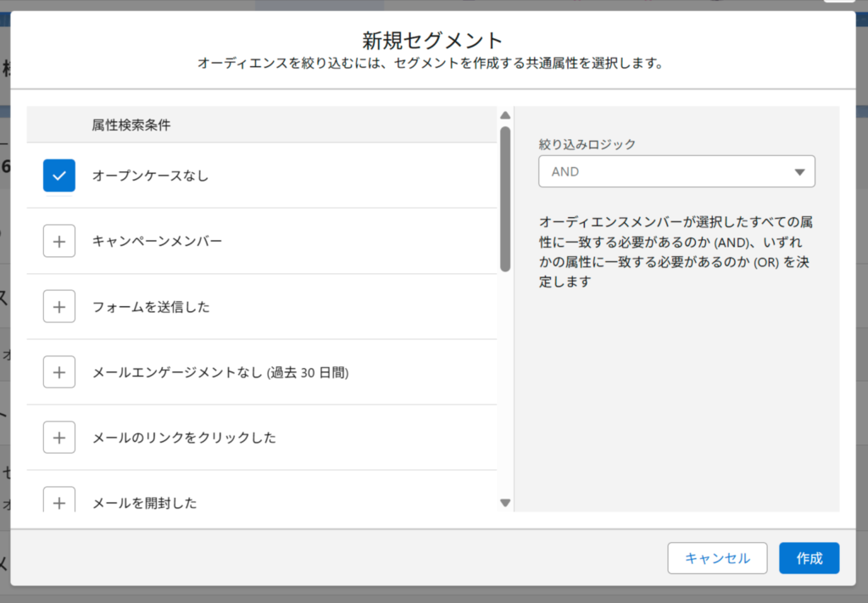Click the 作成 button

(x=809, y=558)
